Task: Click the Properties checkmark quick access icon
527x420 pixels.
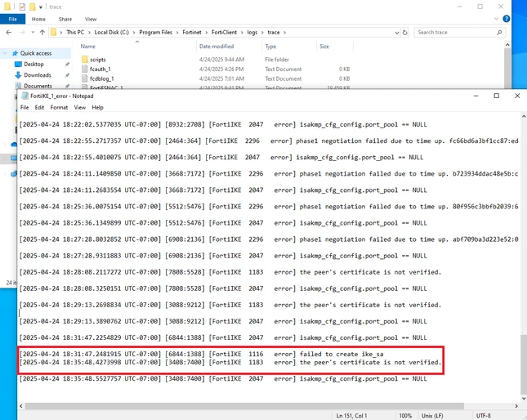Action: click(x=22, y=7)
